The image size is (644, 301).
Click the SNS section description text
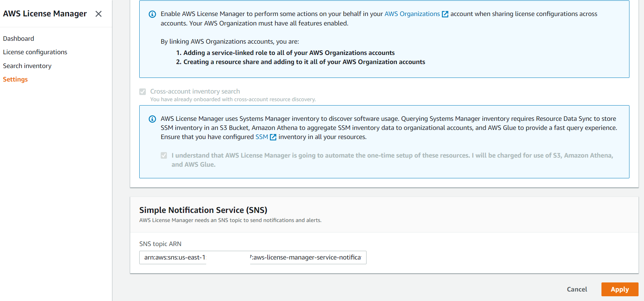(x=230, y=220)
